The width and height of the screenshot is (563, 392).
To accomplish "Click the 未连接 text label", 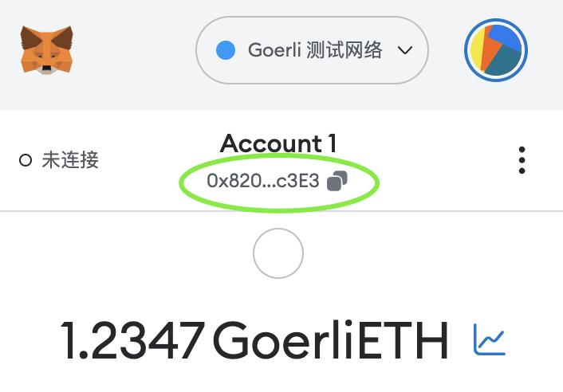I will 70,160.
